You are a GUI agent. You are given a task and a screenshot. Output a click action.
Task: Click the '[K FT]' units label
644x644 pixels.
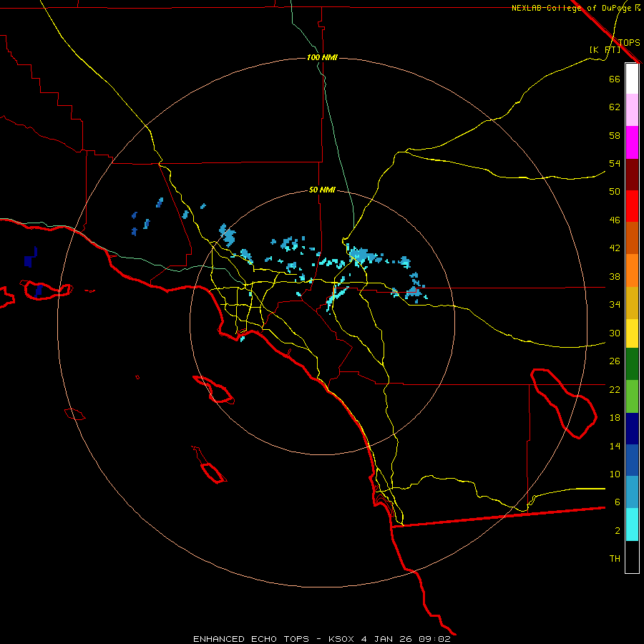[605, 49]
